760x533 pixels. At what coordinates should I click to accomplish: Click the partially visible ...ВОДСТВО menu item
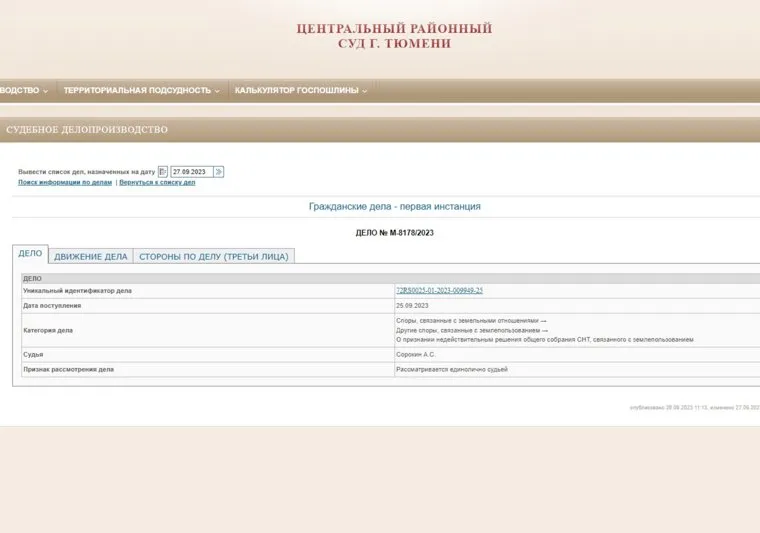tap(19, 91)
